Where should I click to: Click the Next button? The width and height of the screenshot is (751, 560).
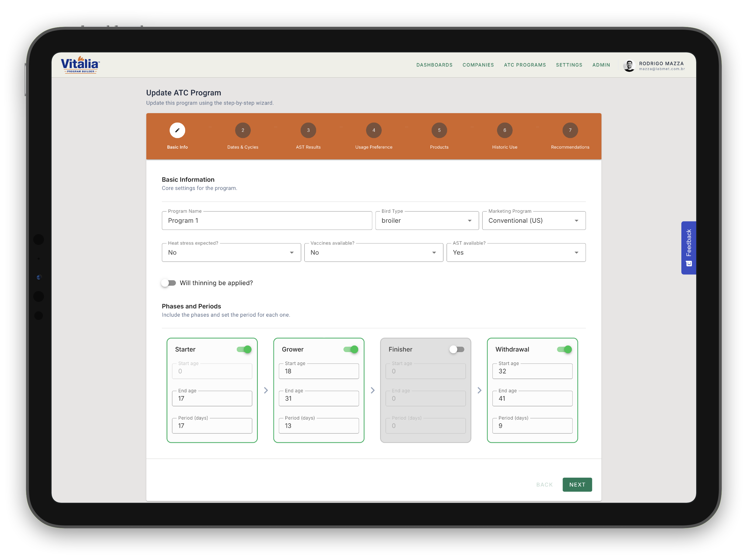coord(577,485)
